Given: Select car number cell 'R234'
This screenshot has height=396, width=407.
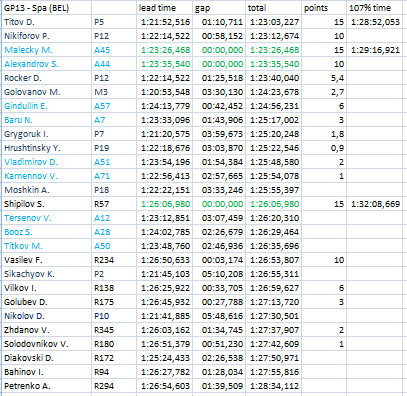Looking at the screenshot, I should 114,260.
